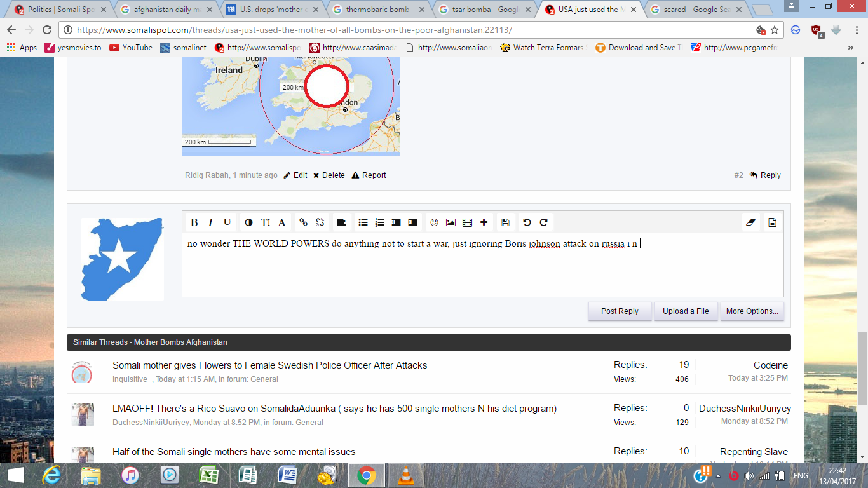The width and height of the screenshot is (868, 488).
Task: Click Edit on post #2
Action: point(295,175)
